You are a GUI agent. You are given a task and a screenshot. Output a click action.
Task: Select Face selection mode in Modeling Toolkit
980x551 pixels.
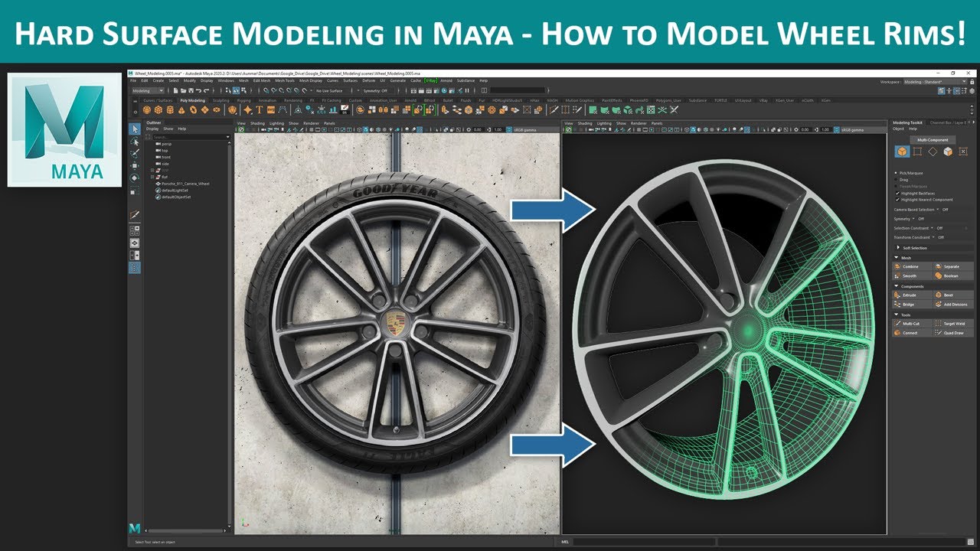(x=948, y=152)
